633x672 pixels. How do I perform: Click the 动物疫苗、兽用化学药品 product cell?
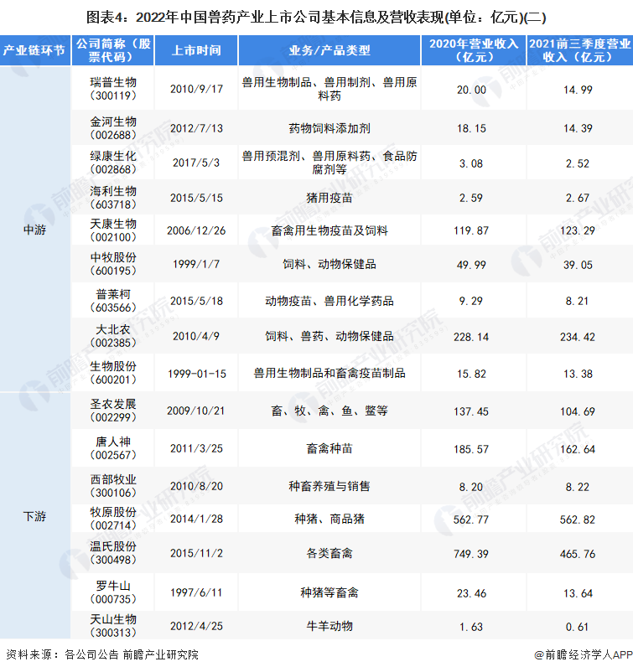(x=329, y=301)
